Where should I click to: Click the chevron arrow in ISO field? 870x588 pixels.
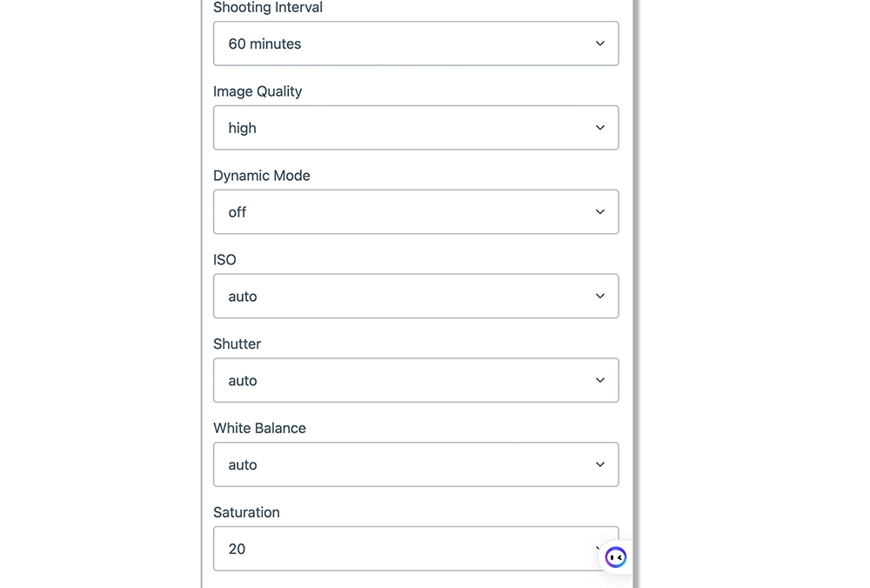coord(600,297)
